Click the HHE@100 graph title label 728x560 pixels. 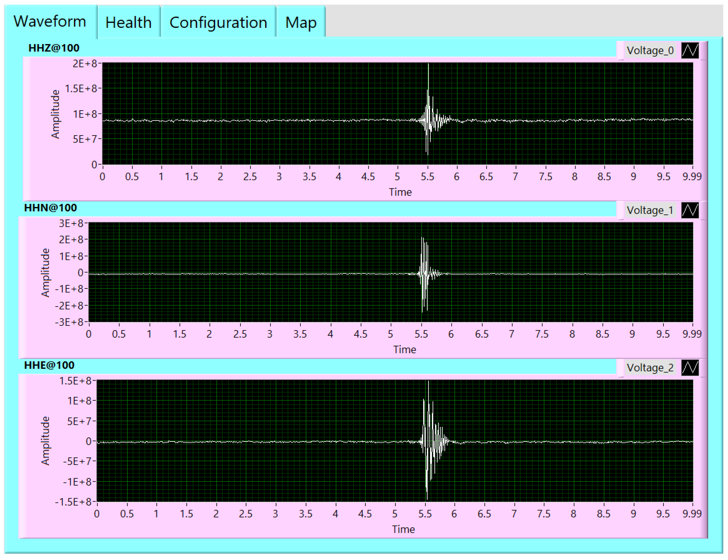(x=49, y=365)
